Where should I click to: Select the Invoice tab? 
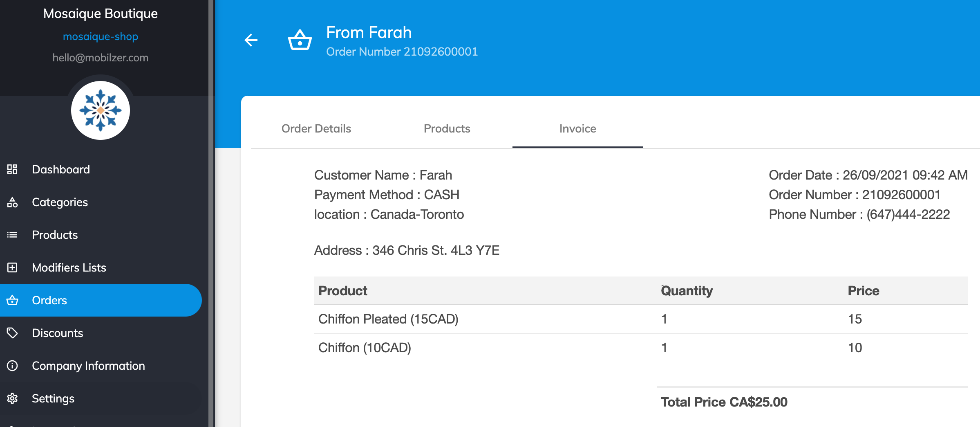(x=578, y=128)
